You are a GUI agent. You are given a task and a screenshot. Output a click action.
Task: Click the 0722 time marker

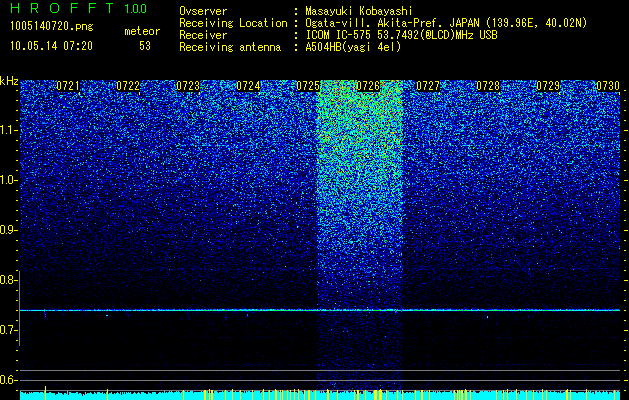[128, 86]
